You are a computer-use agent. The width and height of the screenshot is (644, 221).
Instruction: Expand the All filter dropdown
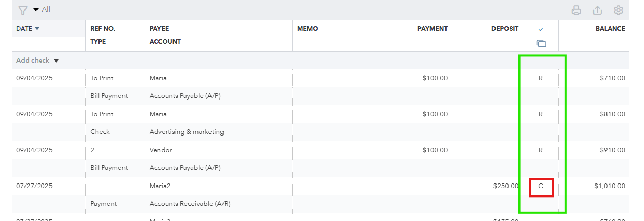(x=42, y=10)
